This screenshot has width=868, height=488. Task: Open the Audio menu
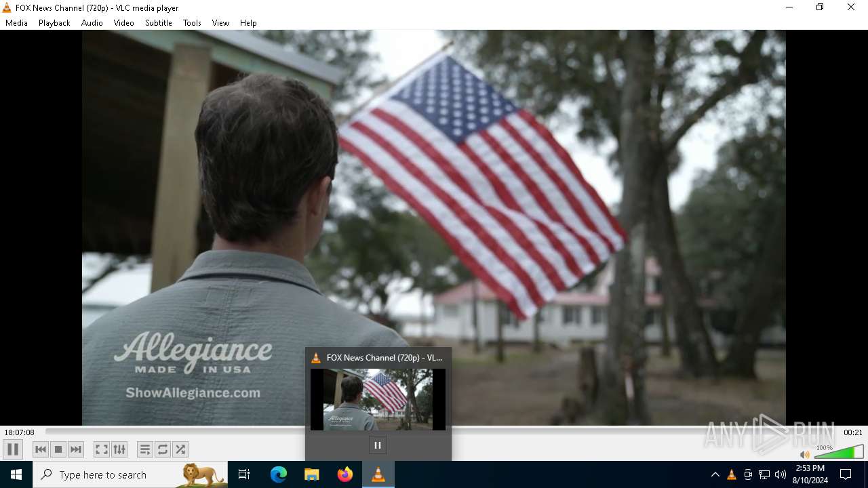(x=92, y=23)
